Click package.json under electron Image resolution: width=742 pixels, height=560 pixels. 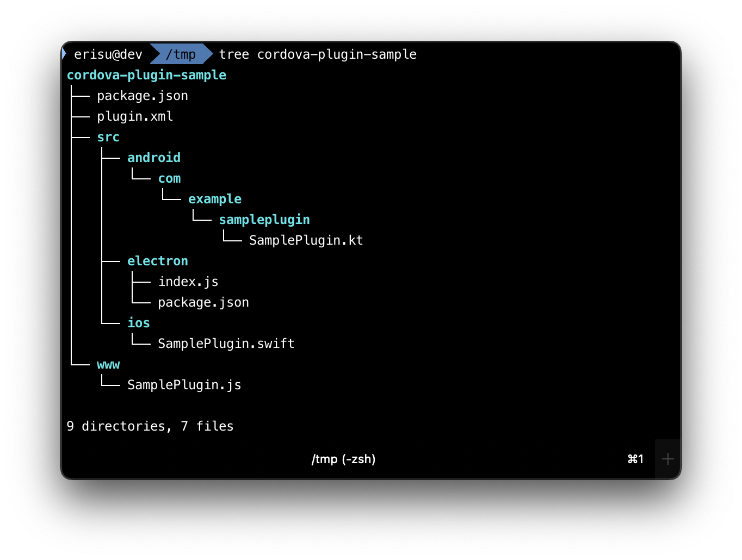[203, 302]
